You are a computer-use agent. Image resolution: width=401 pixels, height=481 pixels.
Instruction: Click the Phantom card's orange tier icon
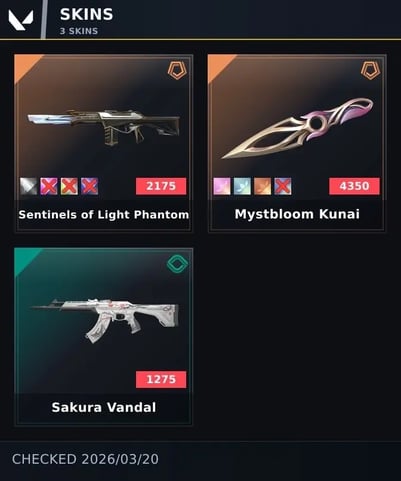tap(177, 70)
